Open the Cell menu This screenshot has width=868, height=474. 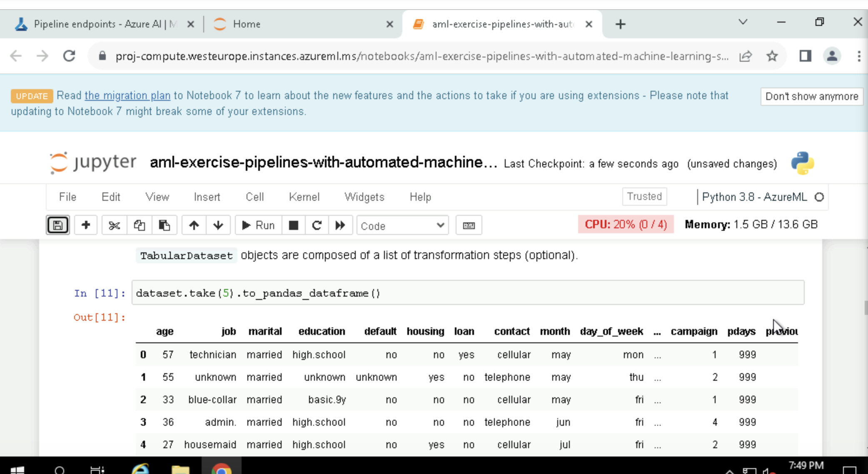click(254, 197)
